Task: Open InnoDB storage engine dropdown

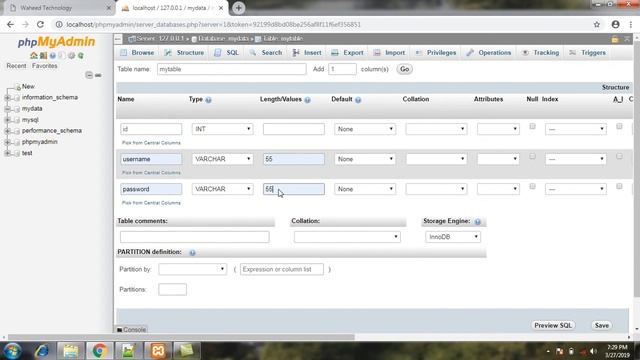Action: tap(453, 237)
